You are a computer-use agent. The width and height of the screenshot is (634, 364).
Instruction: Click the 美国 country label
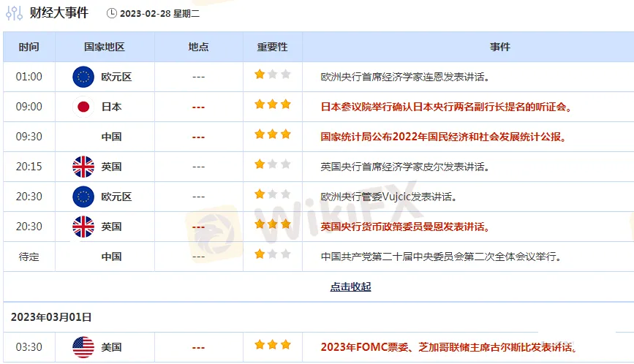(112, 347)
